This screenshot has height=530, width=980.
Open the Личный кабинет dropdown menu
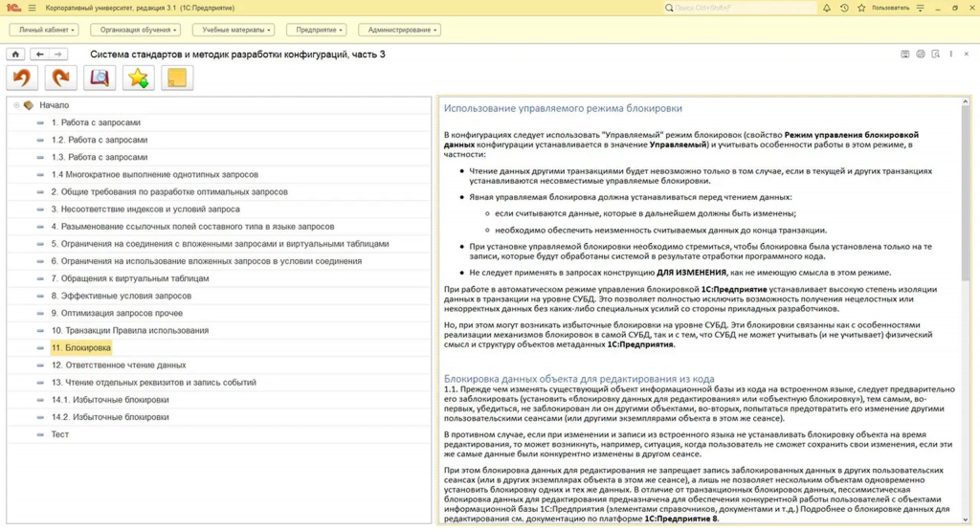click(x=44, y=30)
